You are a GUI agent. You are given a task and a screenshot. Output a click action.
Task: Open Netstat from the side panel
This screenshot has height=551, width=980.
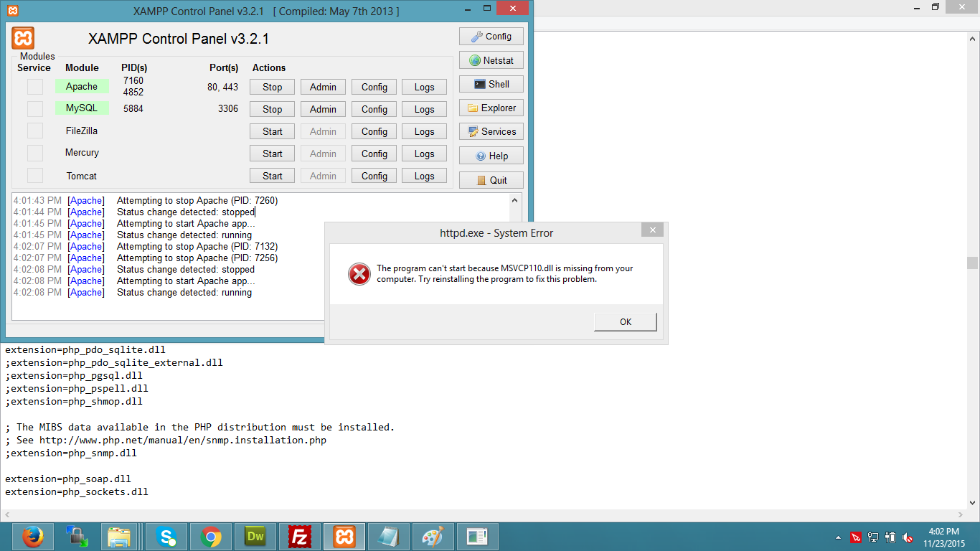pyautogui.click(x=491, y=60)
